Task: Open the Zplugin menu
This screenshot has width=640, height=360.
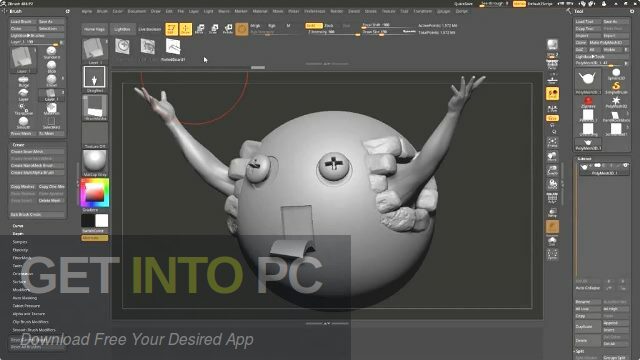Action: [444, 11]
